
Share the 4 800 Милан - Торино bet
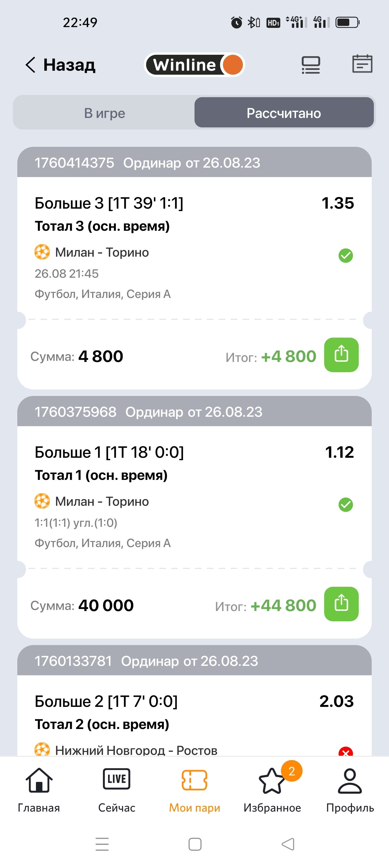click(x=341, y=355)
